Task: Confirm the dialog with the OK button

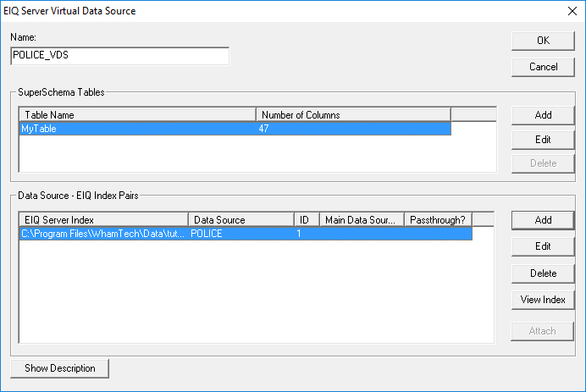Action: (x=543, y=41)
